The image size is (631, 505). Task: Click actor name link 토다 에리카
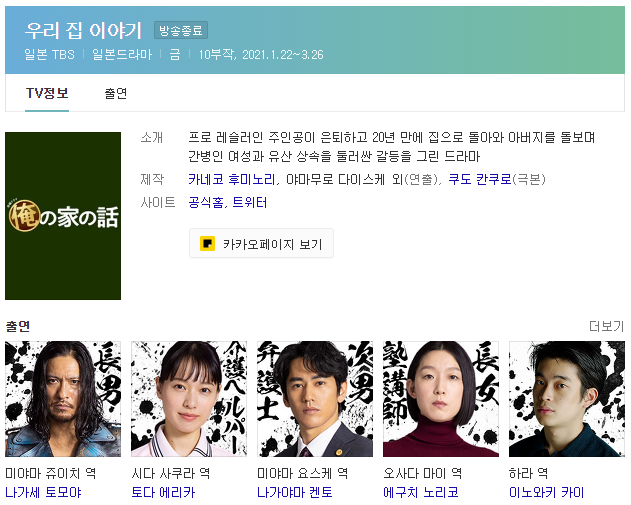pyautogui.click(x=163, y=492)
